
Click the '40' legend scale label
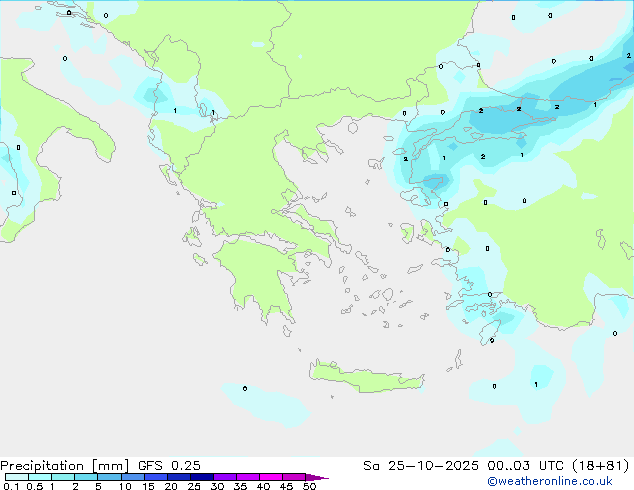click(263, 486)
